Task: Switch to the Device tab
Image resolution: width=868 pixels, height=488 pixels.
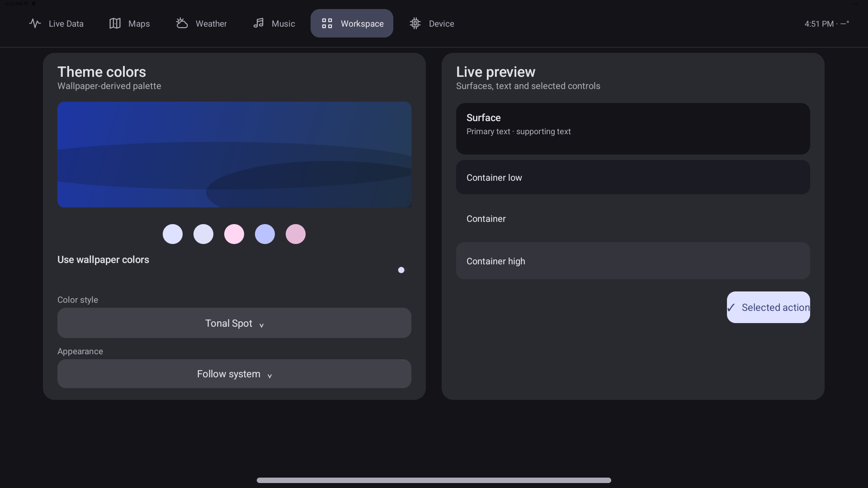Action: [x=432, y=23]
